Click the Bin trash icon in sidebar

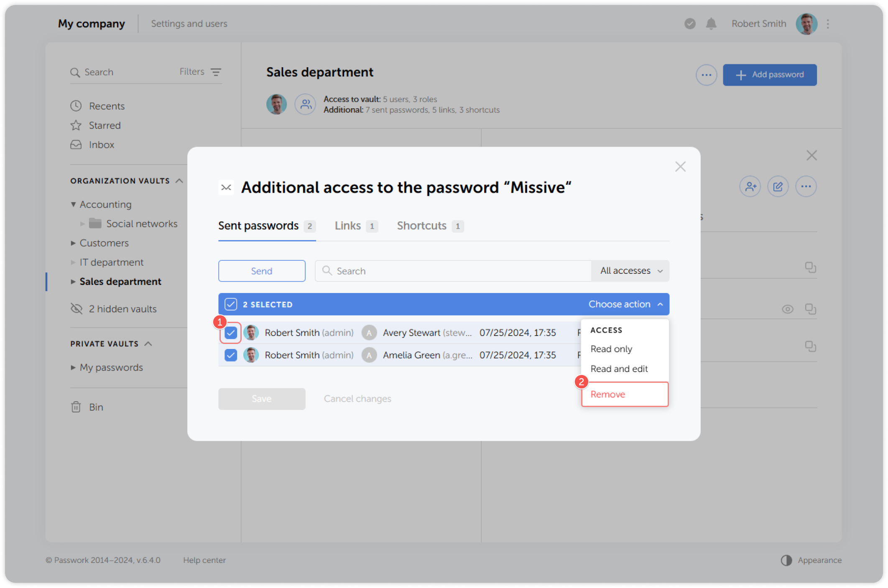pos(76,407)
